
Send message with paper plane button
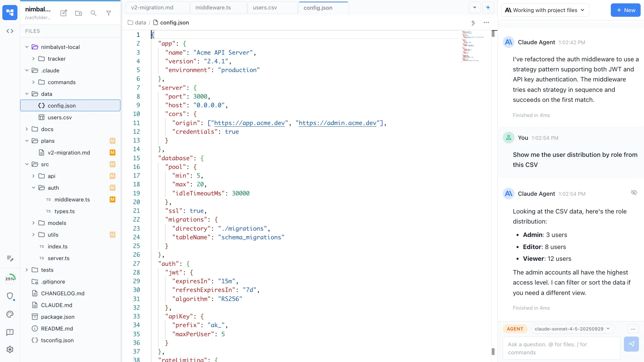(x=631, y=344)
